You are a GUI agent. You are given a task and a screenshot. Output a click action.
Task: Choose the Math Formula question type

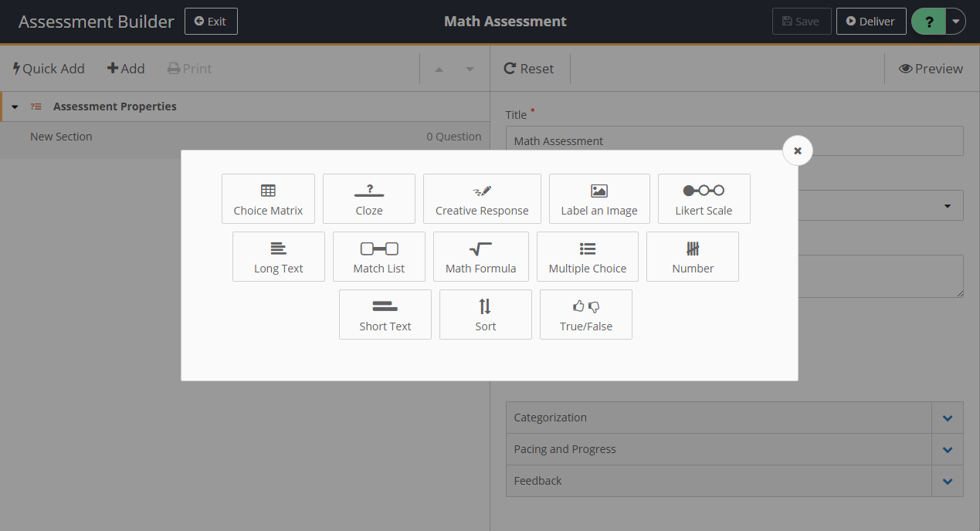[x=480, y=257]
